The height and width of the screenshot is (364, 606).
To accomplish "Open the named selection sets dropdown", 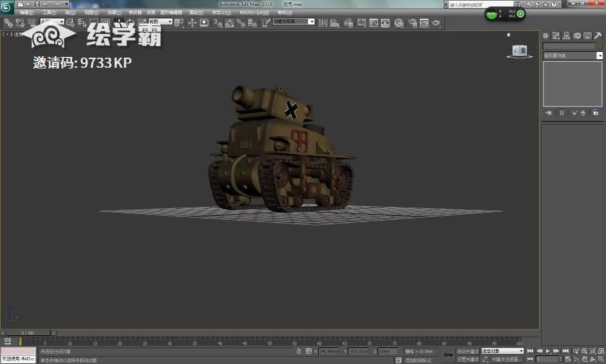I will coord(294,21).
